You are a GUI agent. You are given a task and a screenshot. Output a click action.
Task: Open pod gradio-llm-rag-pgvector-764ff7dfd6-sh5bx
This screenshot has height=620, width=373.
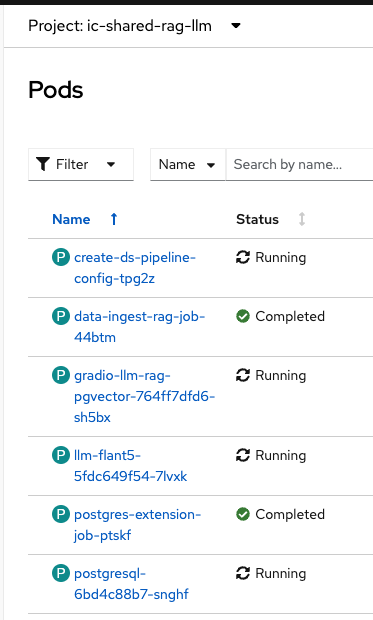(x=144, y=396)
